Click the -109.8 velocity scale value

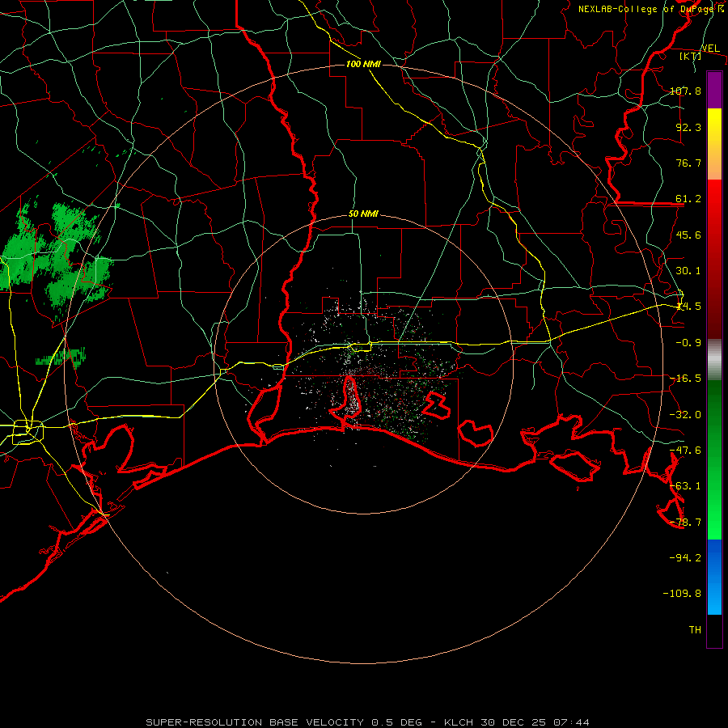click(682, 594)
